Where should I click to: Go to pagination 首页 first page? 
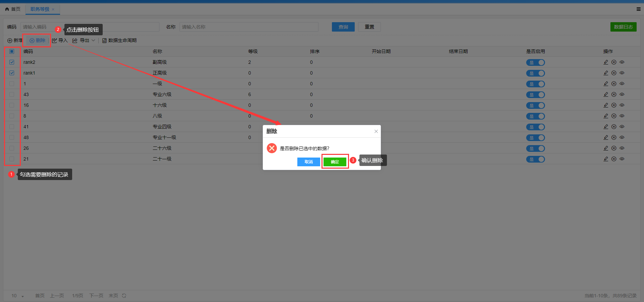coord(40,296)
